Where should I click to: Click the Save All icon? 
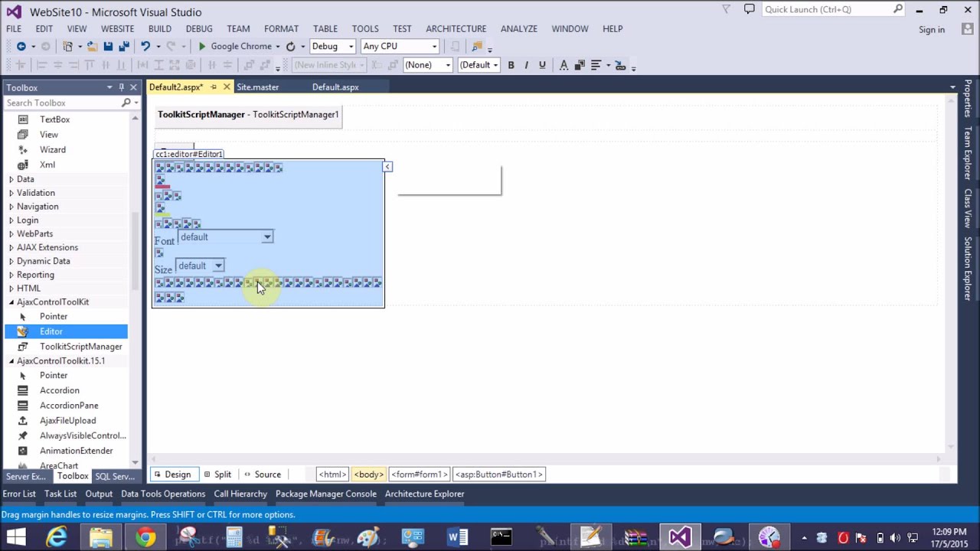click(123, 47)
